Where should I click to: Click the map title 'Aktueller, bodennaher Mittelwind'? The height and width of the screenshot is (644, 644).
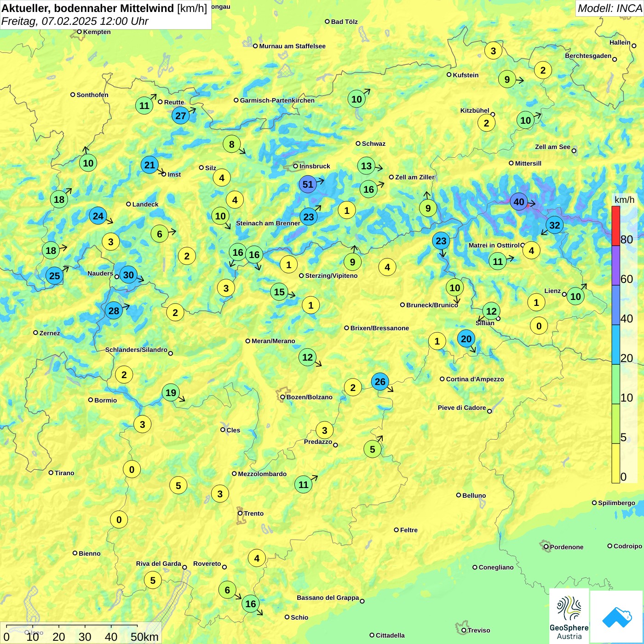coord(88,8)
